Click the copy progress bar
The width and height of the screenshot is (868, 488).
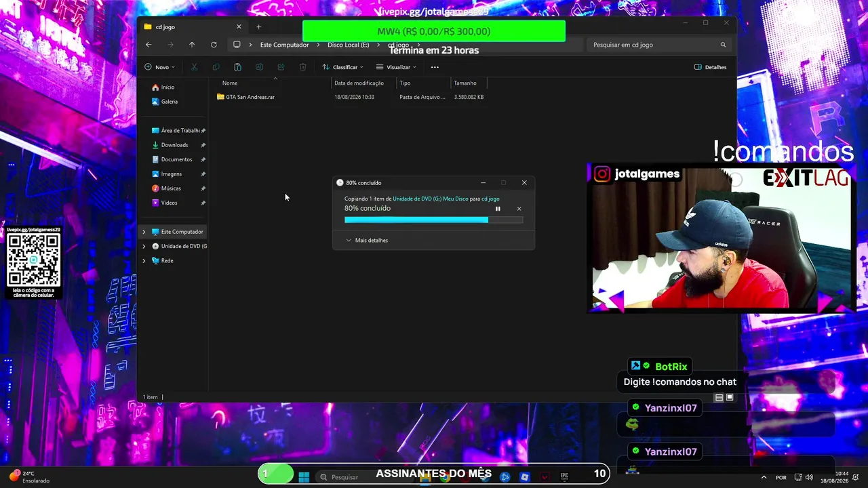pyautogui.click(x=434, y=220)
